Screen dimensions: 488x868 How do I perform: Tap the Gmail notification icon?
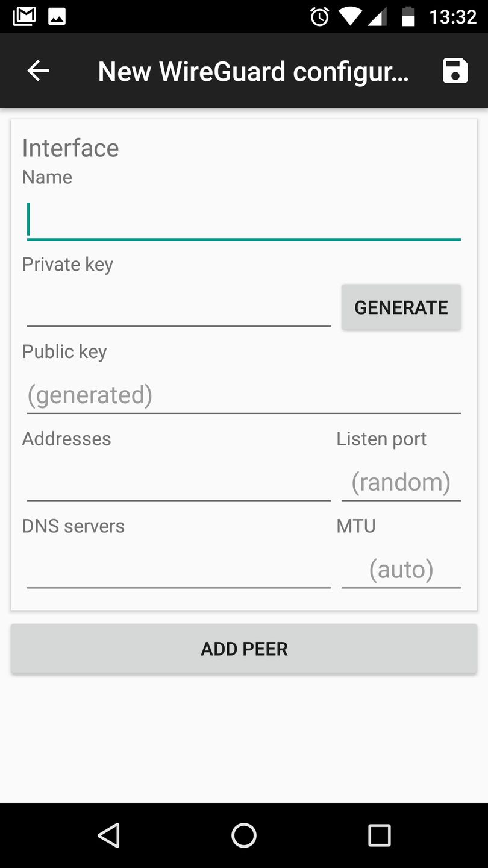pyautogui.click(x=24, y=16)
